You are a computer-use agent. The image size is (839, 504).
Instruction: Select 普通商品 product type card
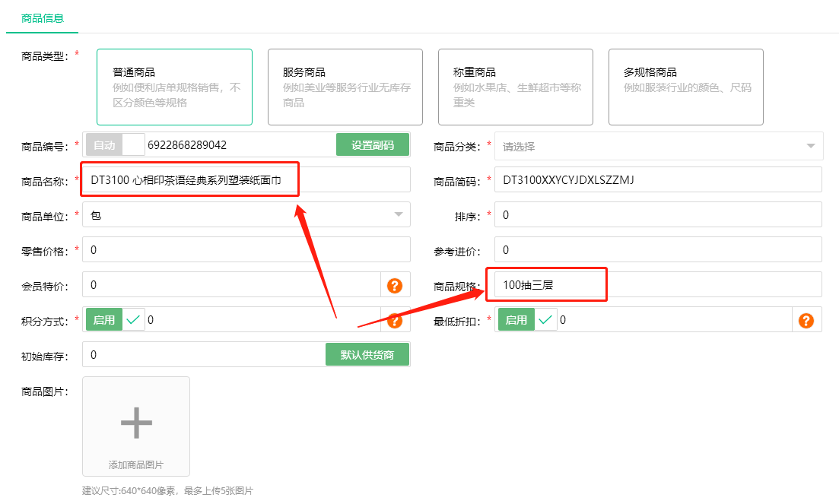click(174, 87)
